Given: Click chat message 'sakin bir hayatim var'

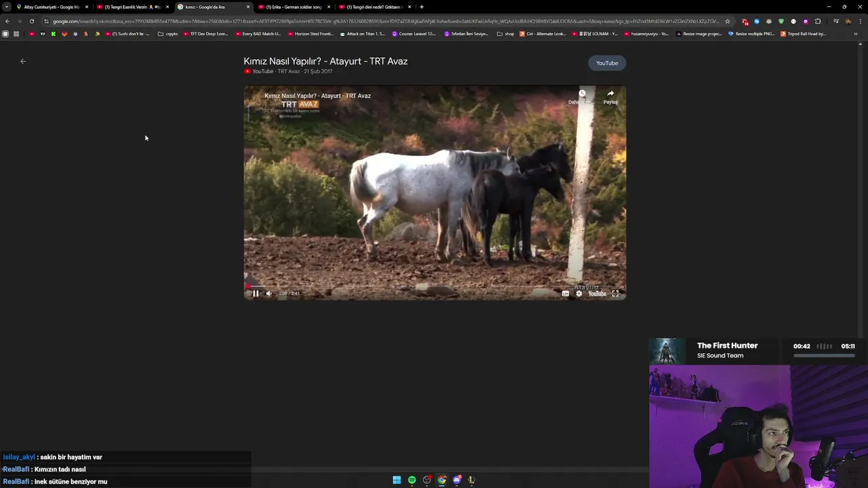Looking at the screenshot, I should pyautogui.click(x=71, y=457).
